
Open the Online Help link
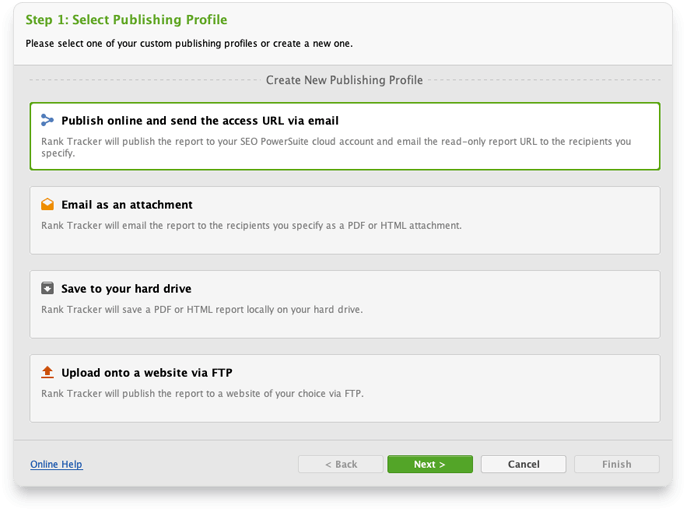point(56,464)
